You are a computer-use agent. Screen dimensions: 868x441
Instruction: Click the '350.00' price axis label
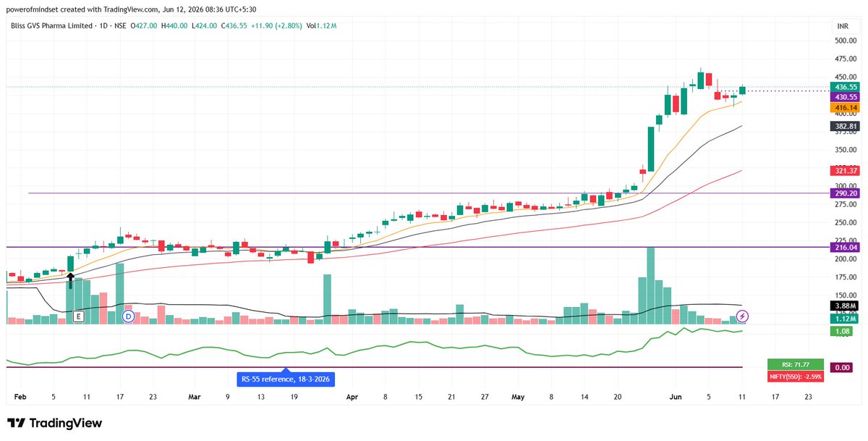846,150
